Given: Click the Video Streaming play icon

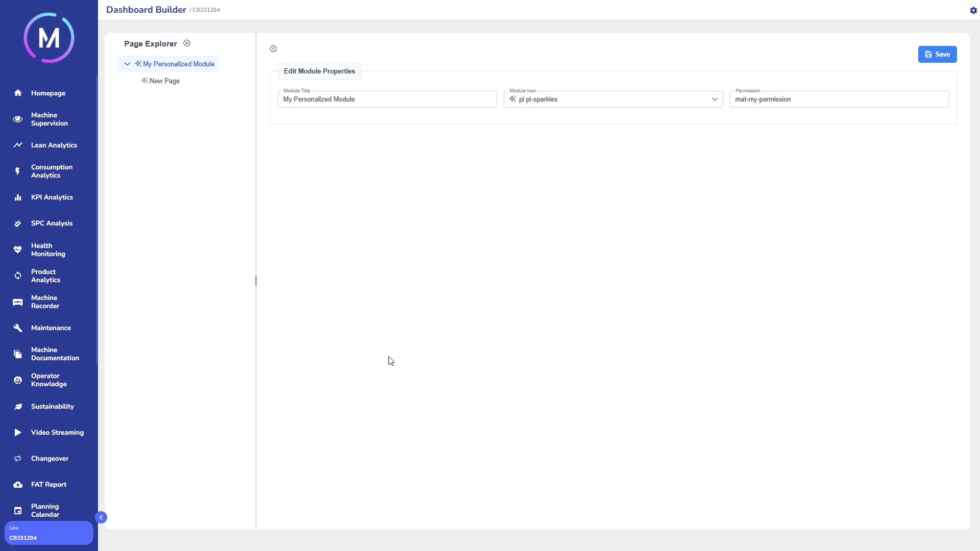Looking at the screenshot, I should (x=18, y=433).
